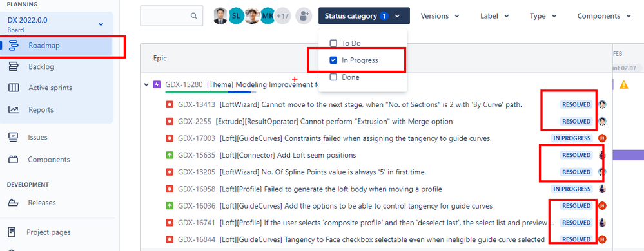Open Project pages in sidebar

tap(48, 232)
